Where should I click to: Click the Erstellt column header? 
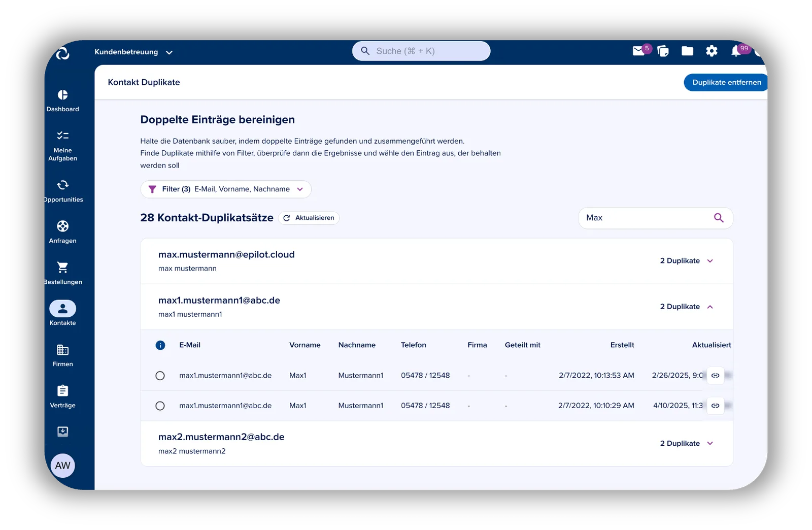[622, 345]
